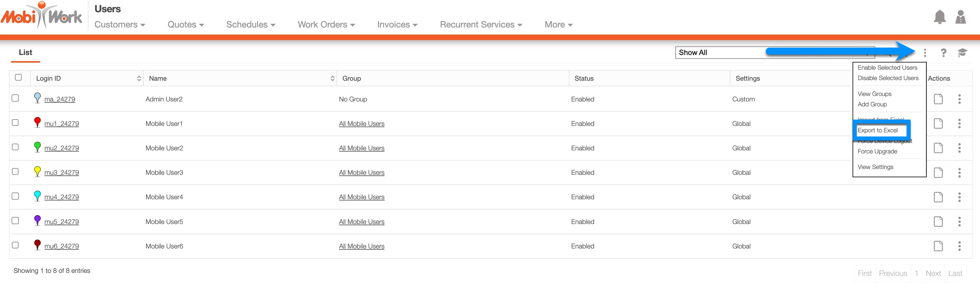Check the box for ma_24279 row
The image size is (980, 294).
click(x=15, y=98)
